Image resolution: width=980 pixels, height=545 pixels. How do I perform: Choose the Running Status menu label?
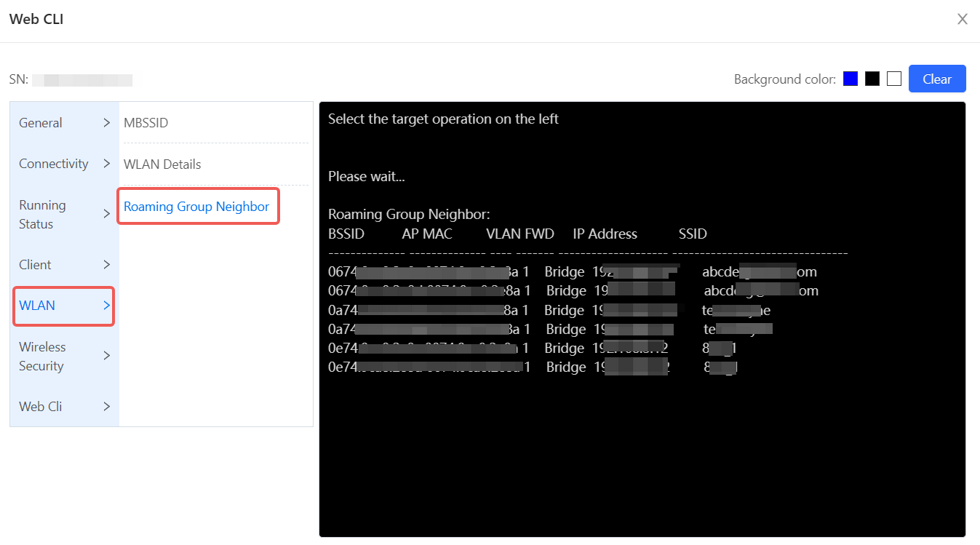(42, 215)
